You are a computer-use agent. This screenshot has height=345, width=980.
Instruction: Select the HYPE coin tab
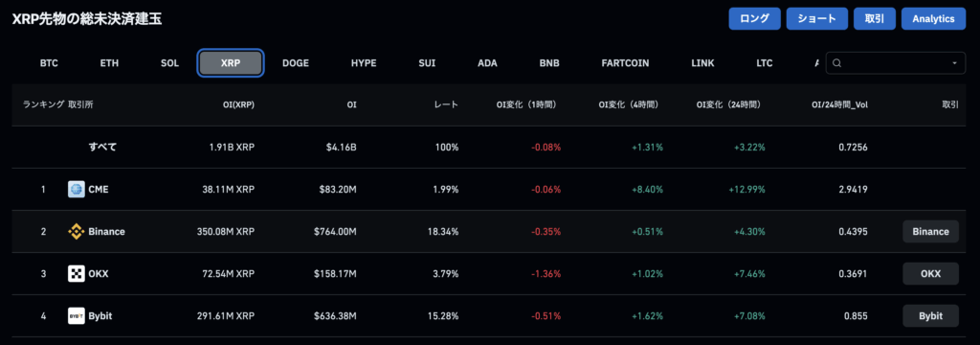[x=363, y=63]
